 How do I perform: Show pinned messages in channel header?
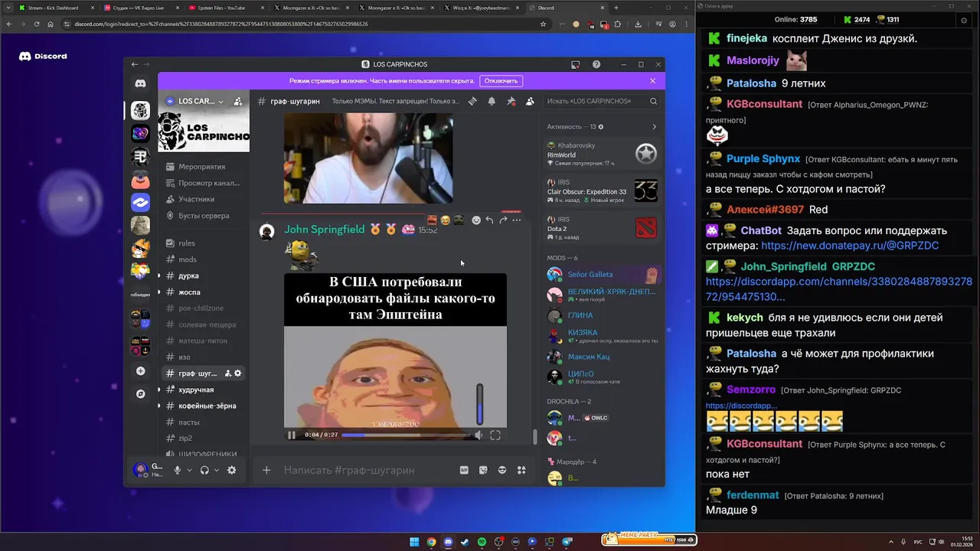tap(511, 101)
